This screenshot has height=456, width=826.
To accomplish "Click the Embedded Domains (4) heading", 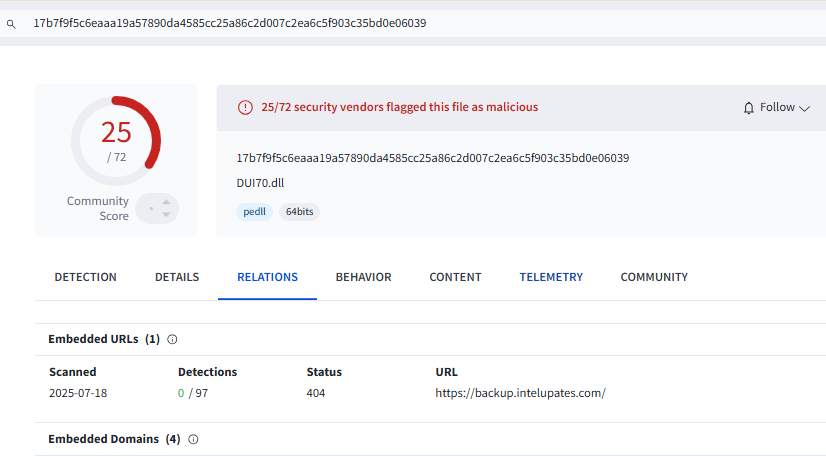I will [114, 439].
